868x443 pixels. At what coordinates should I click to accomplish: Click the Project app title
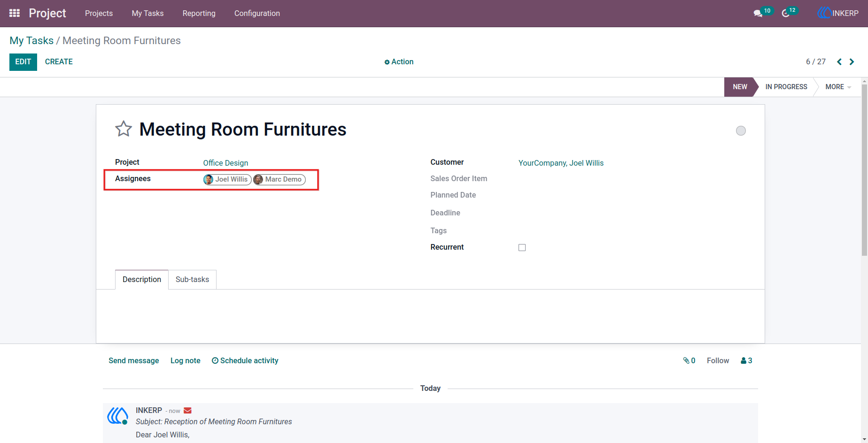tap(47, 13)
